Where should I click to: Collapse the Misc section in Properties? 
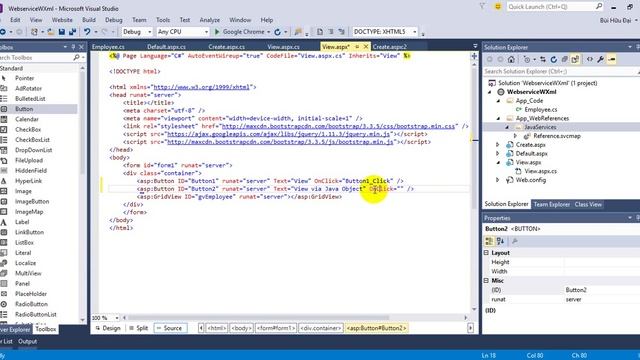pos(487,281)
